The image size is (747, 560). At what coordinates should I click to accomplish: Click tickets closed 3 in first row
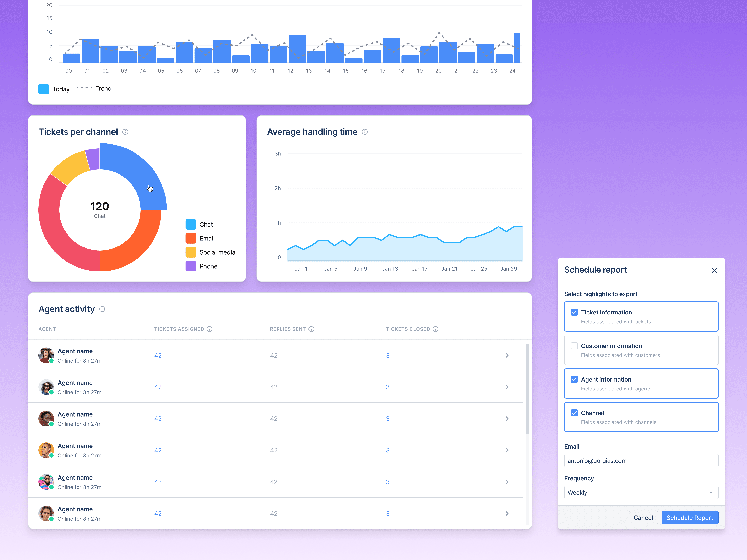[388, 355]
